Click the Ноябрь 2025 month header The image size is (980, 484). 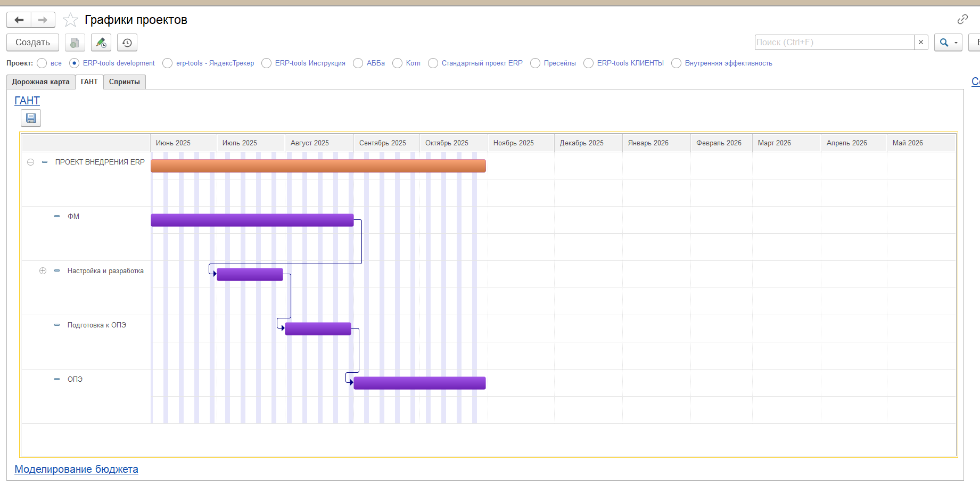click(521, 143)
